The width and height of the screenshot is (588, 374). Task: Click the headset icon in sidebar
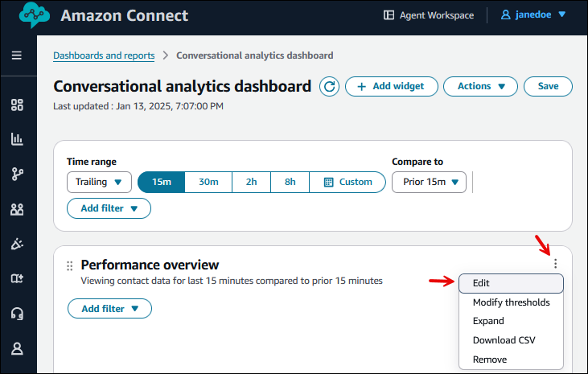(x=17, y=314)
